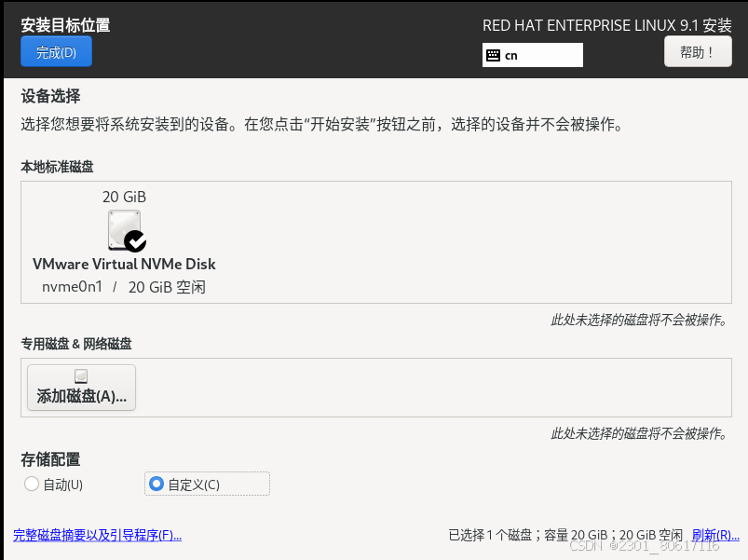Image resolution: width=748 pixels, height=560 pixels.
Task: Click the keyboard layout icon beside "cn"
Action: click(495, 55)
